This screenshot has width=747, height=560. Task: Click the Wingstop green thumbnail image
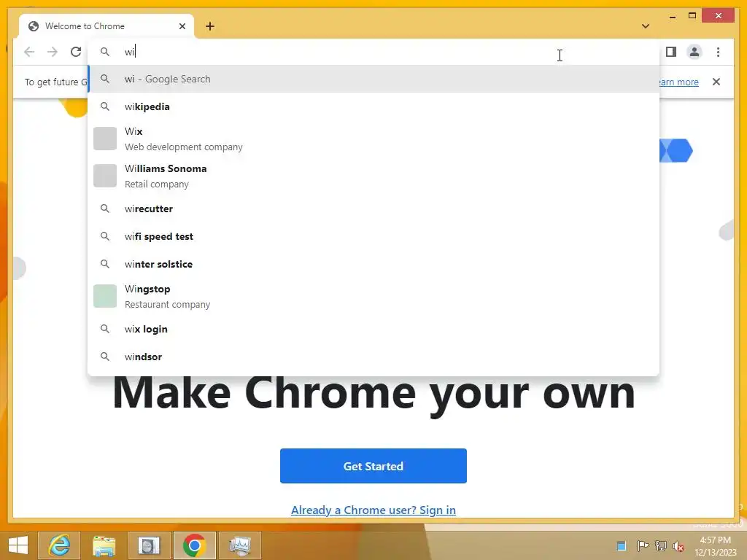[x=105, y=296]
